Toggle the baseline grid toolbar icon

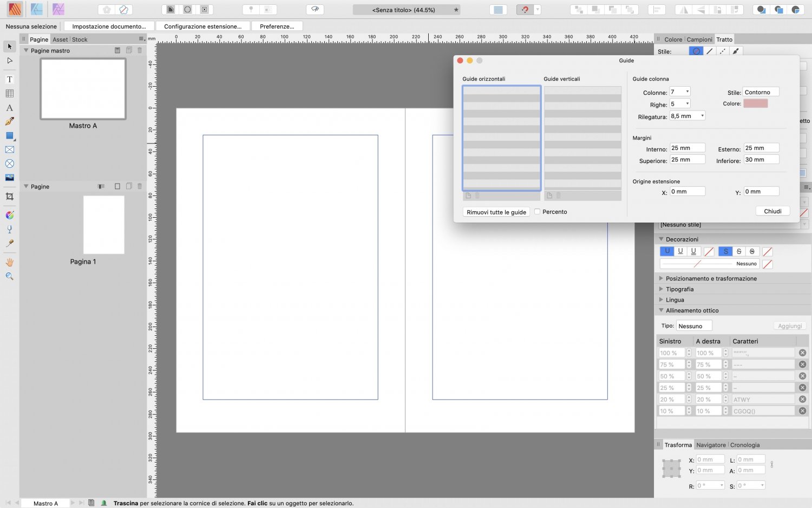pos(498,10)
